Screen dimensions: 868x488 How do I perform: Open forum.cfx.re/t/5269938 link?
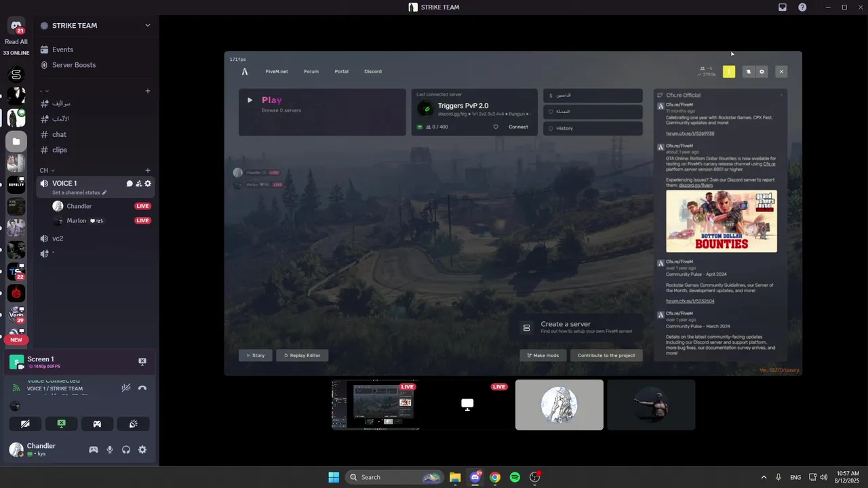690,134
